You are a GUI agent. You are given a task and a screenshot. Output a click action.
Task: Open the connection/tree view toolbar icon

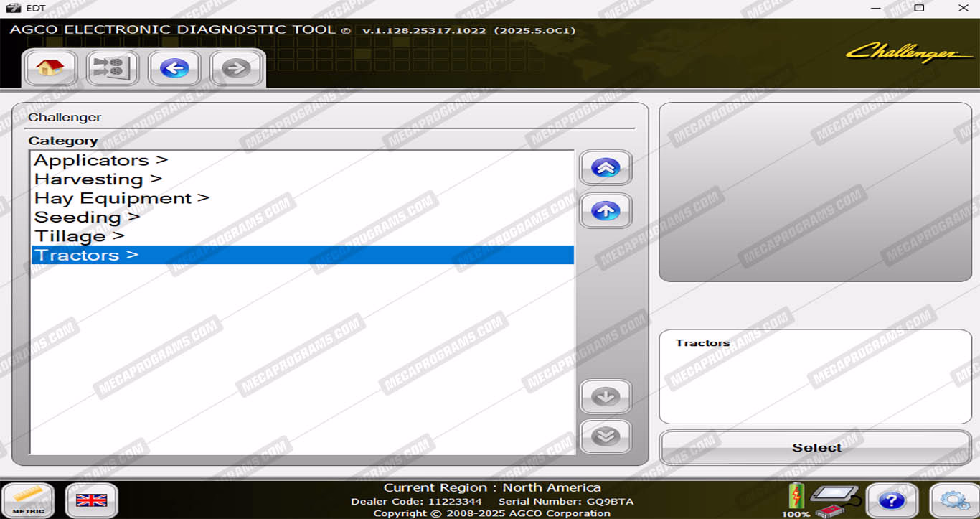pyautogui.click(x=113, y=68)
